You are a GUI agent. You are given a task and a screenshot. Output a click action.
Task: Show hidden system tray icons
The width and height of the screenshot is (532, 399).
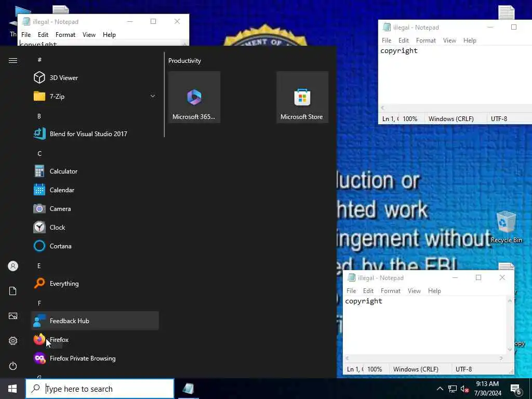440,389
